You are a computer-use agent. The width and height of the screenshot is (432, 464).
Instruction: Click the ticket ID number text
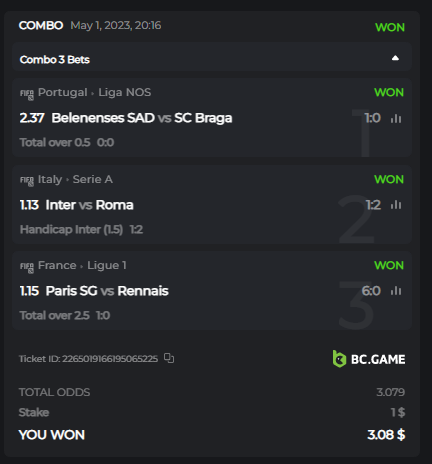click(x=110, y=359)
